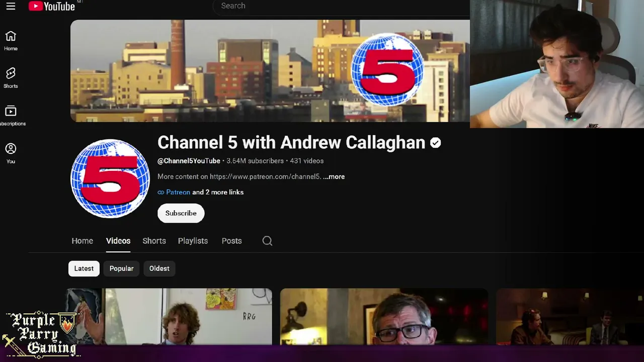Go to the YouTube logo homepage
Image resolution: width=644 pixels, height=362 pixels.
(x=52, y=6)
